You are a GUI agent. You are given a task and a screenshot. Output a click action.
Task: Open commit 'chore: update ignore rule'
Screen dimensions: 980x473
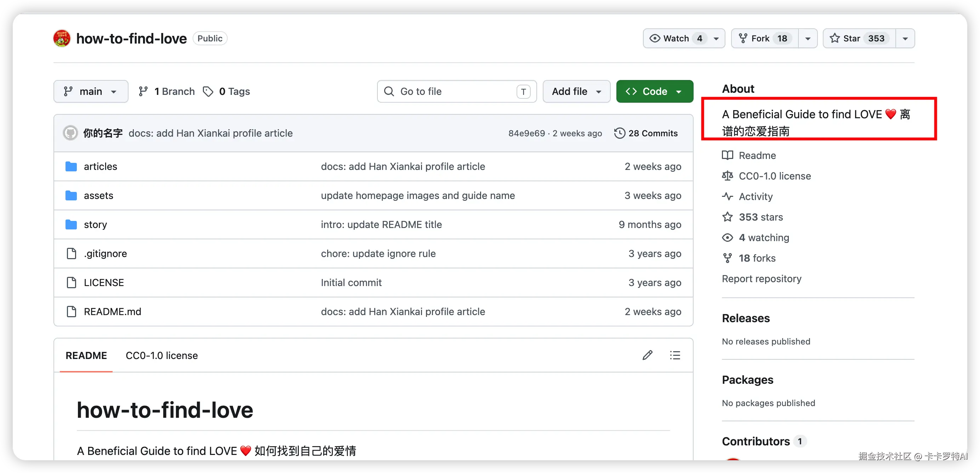click(x=378, y=253)
